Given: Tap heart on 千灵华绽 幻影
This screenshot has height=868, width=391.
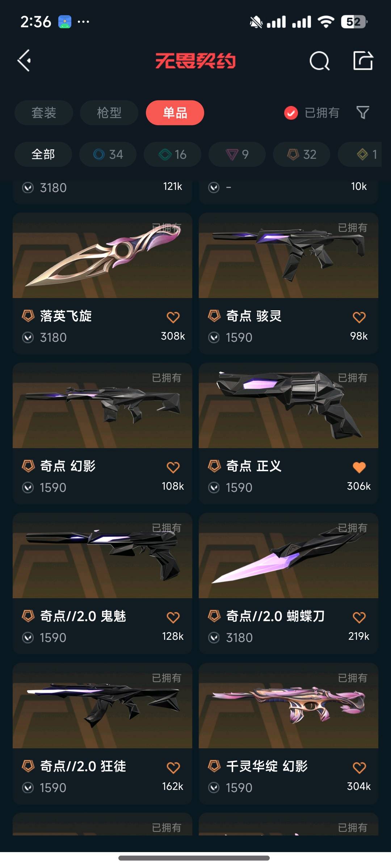Looking at the screenshot, I should tap(359, 767).
